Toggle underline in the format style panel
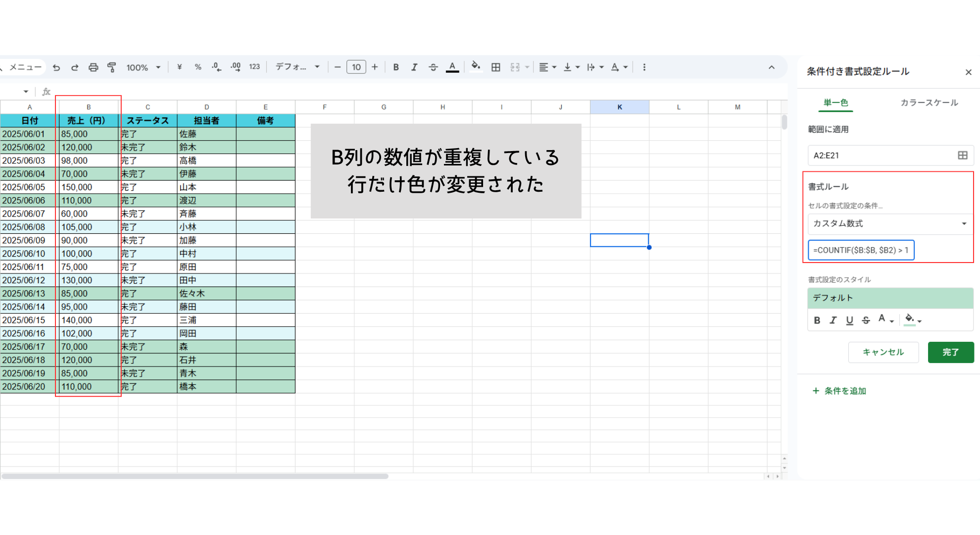This screenshot has height=535, width=980. click(x=849, y=321)
